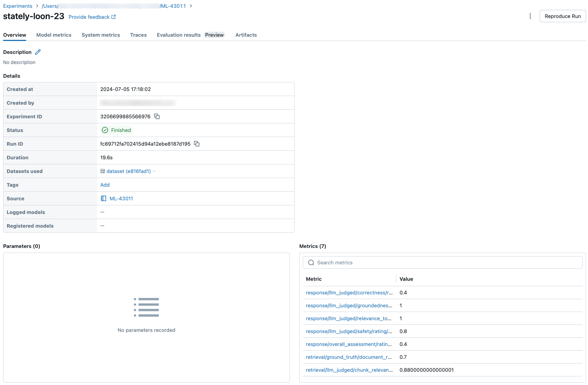Open the three-dot overflow menu
This screenshot has height=385, width=588.
530,16
